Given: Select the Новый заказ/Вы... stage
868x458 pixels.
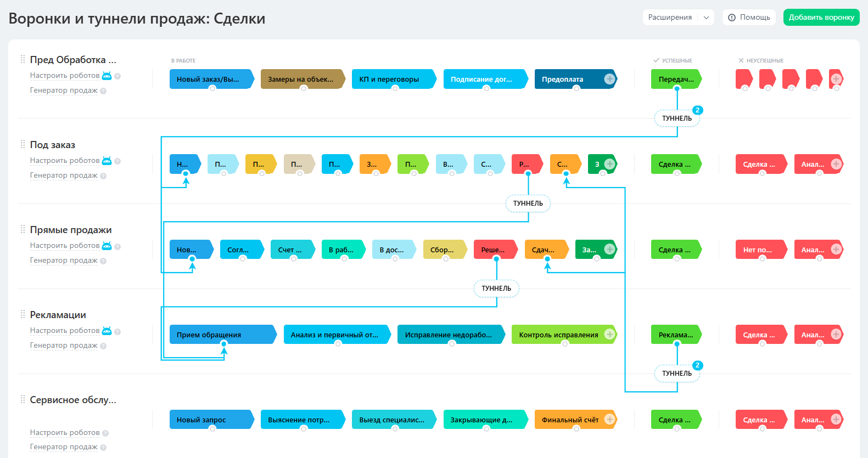Looking at the screenshot, I should (x=211, y=79).
